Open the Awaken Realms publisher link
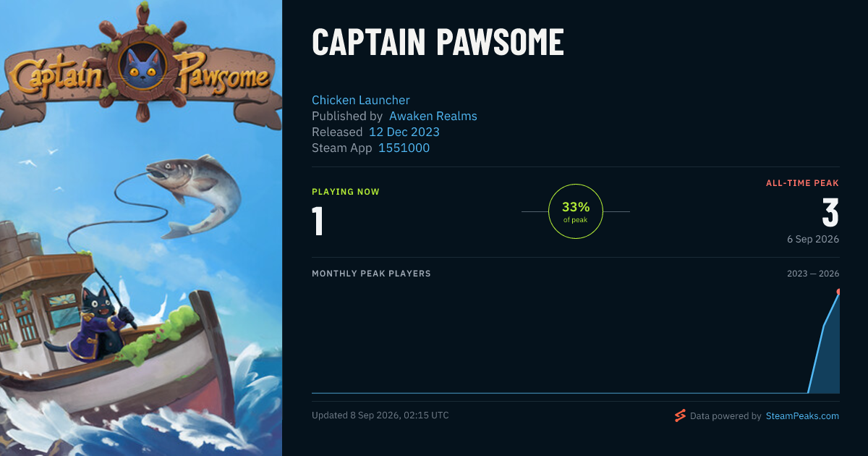Viewport: 868px width, 456px height. click(433, 116)
